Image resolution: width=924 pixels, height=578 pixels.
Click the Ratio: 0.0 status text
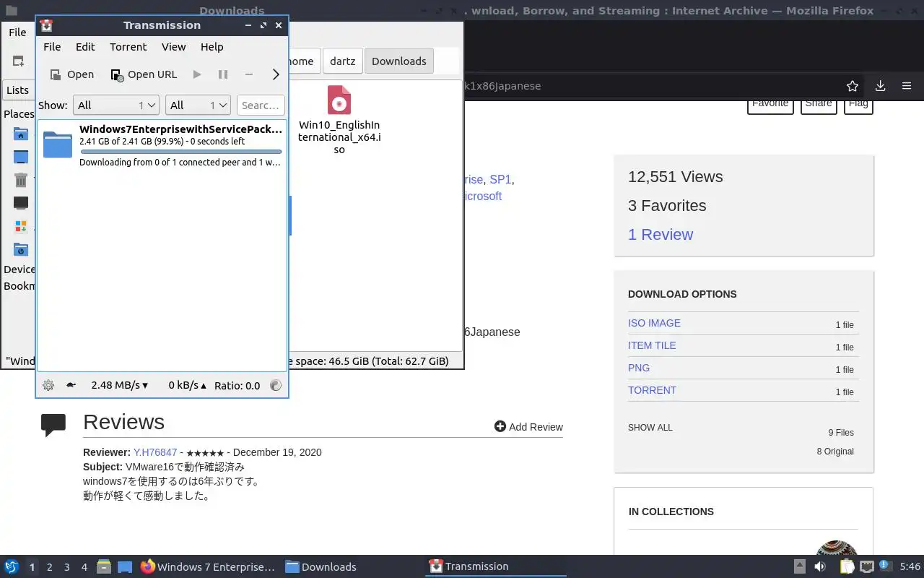(x=237, y=385)
